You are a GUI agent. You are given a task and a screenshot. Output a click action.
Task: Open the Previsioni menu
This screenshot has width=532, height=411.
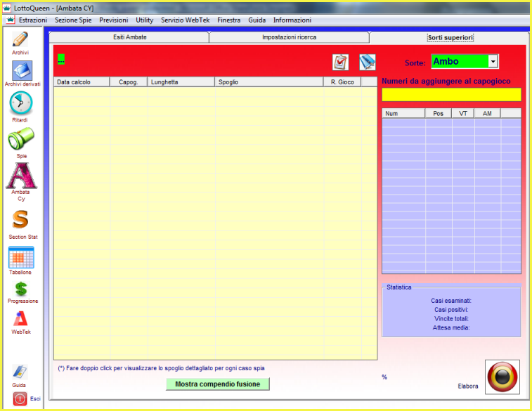[x=114, y=20]
